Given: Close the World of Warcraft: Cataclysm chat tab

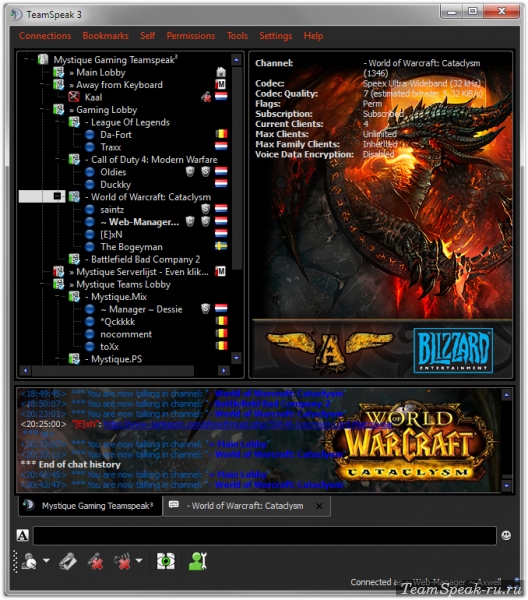Looking at the screenshot, I should tap(319, 506).
